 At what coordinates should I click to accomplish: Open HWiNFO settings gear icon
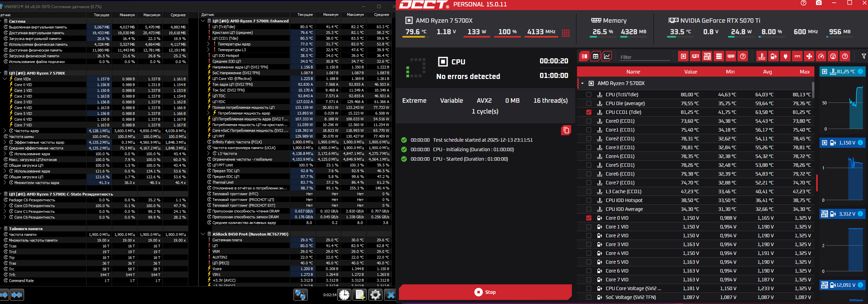pyautogui.click(x=375, y=295)
